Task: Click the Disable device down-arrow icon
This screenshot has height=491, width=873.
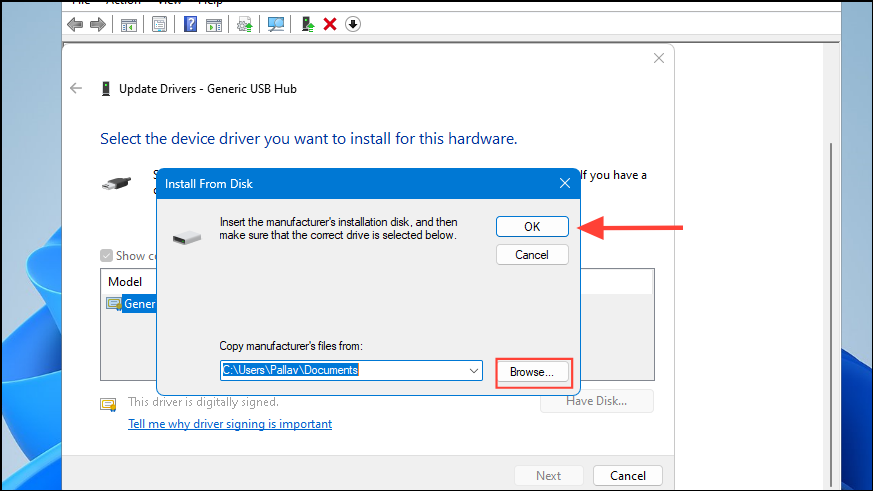Action: pos(353,24)
